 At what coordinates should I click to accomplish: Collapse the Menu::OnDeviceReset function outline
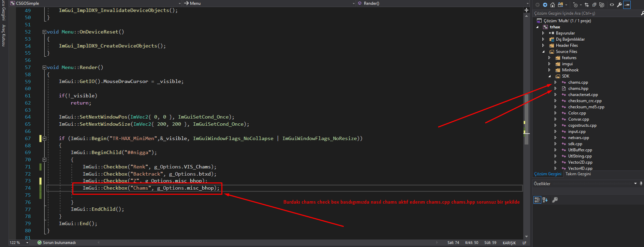pos(44,32)
